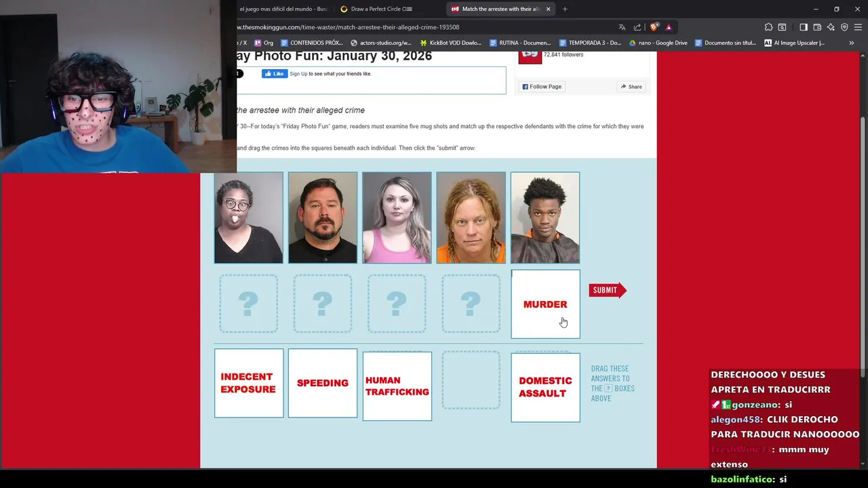Click mug shot of bearded man
Screen dimensions: 868x488
[323, 218]
